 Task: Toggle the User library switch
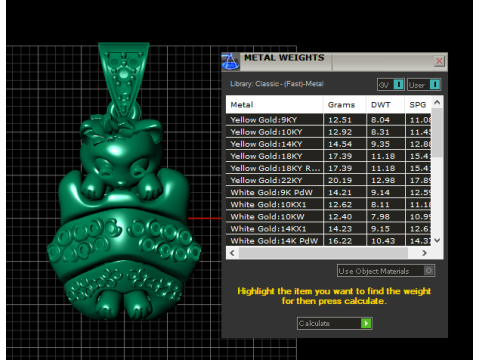[x=424, y=85]
